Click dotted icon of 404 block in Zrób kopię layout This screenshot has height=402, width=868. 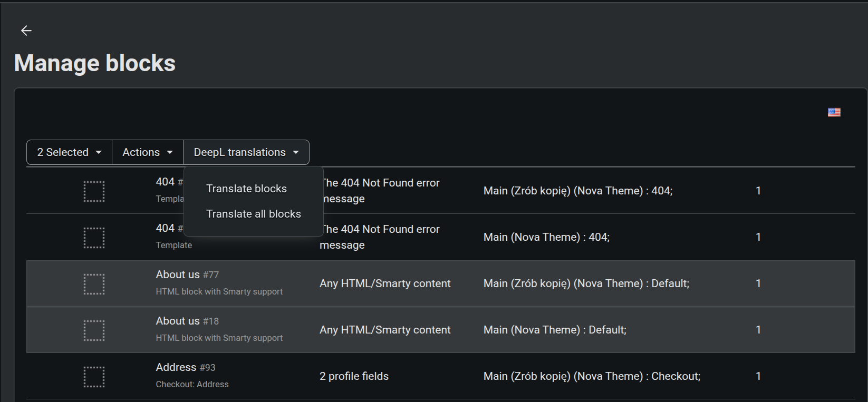[x=94, y=191]
